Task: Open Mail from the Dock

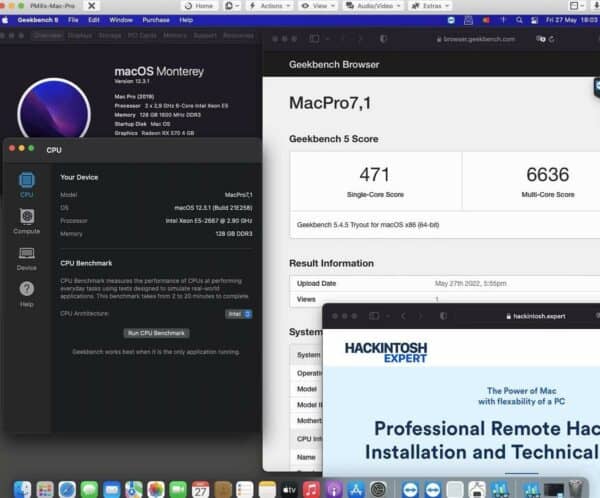Action: tap(111, 489)
